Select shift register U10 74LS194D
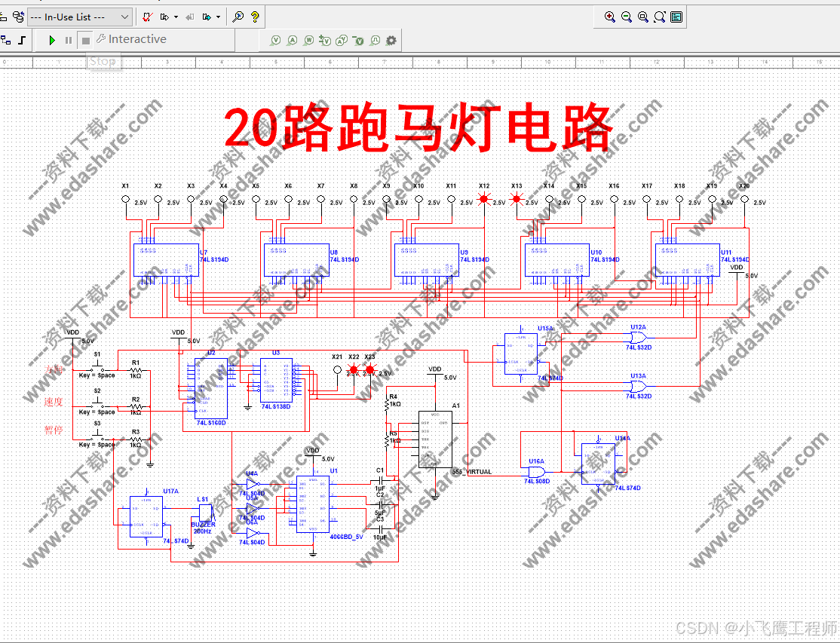The width and height of the screenshot is (840, 643). [x=557, y=260]
